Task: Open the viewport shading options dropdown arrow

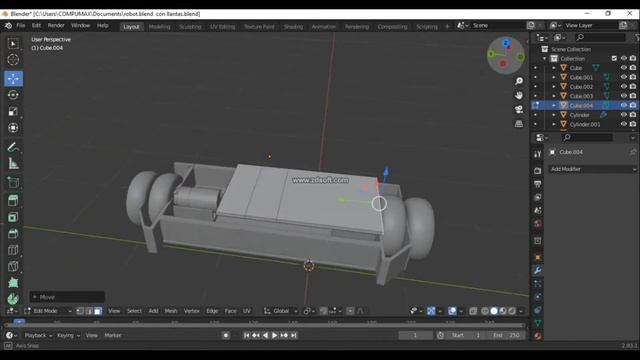Action: coord(521,311)
